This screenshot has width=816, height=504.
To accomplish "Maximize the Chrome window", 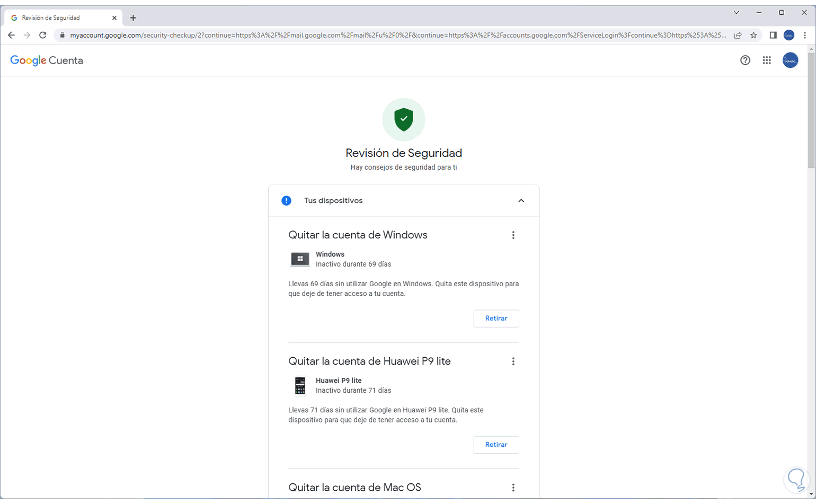I will click(x=782, y=13).
